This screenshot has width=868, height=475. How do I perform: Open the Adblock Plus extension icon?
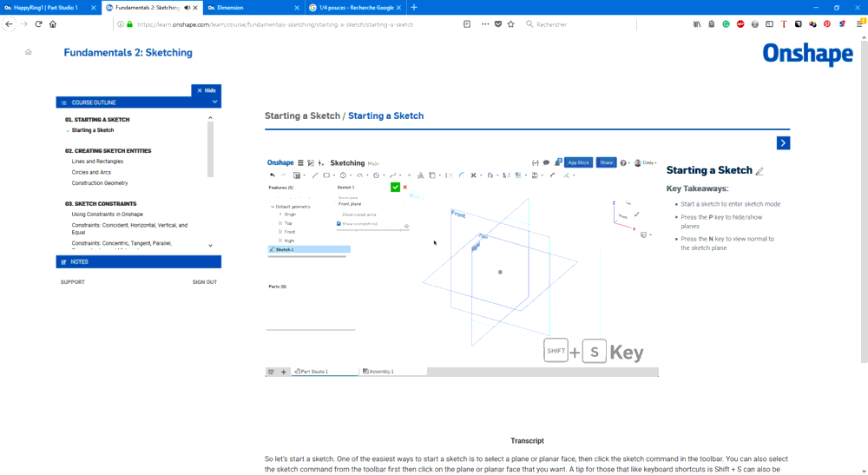pos(740,23)
